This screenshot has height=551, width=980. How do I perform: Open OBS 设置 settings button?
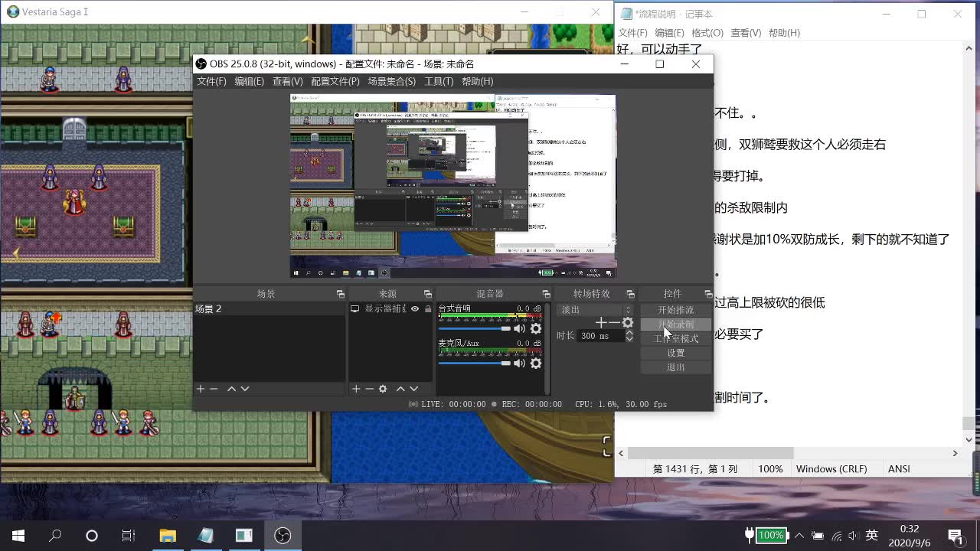click(x=676, y=353)
